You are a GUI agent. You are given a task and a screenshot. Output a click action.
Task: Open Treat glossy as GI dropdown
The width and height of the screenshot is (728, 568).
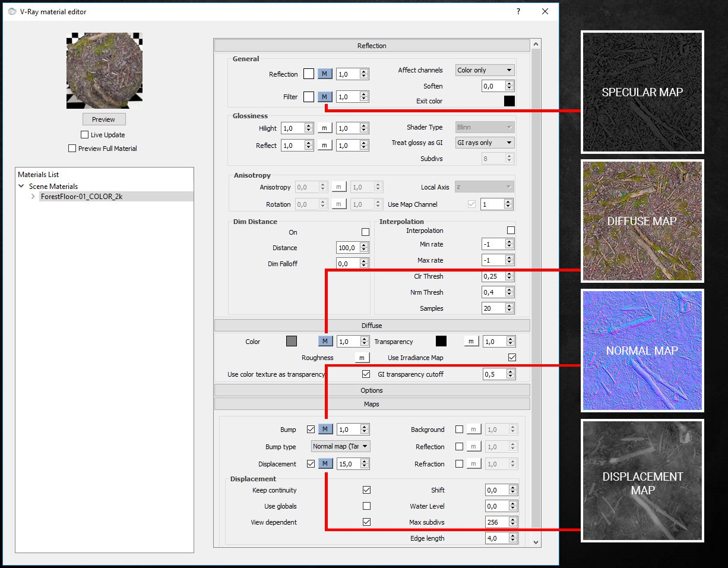click(x=485, y=143)
